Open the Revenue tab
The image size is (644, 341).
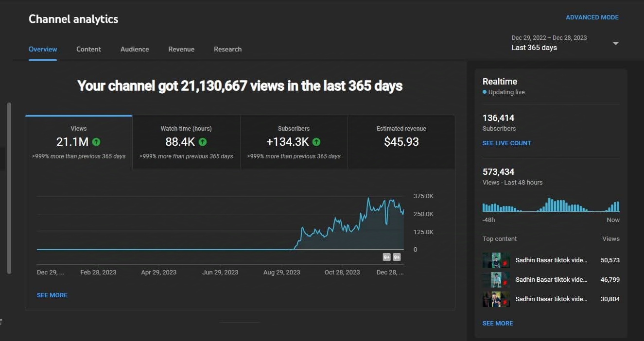point(181,49)
